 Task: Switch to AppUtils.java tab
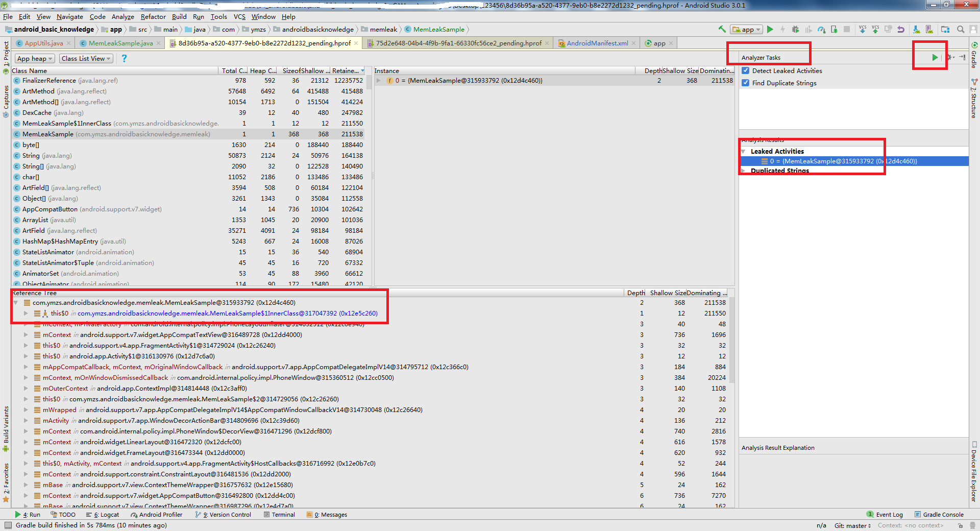click(43, 43)
